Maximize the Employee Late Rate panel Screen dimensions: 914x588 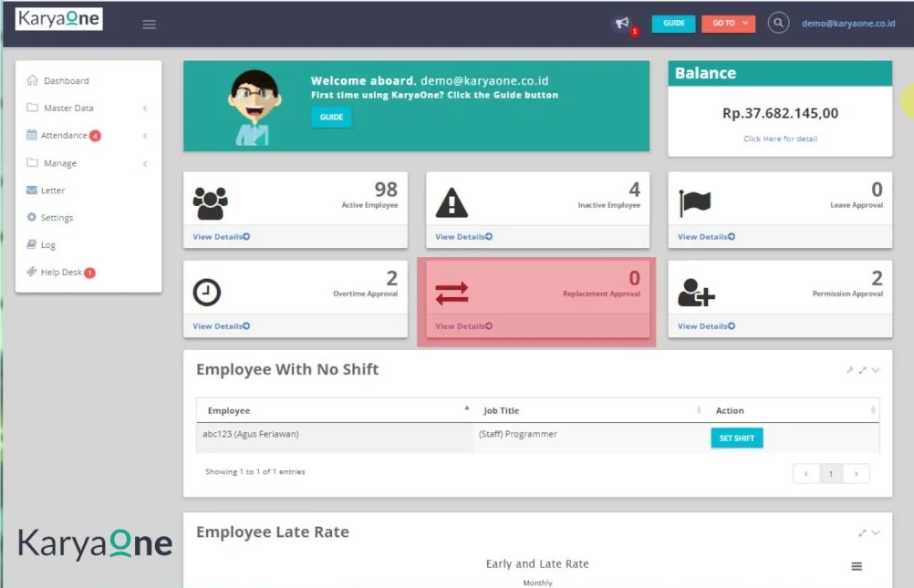[x=862, y=532]
